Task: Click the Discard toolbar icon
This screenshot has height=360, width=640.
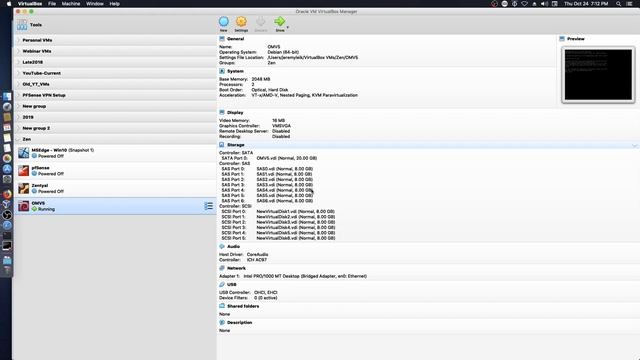Action: (260, 22)
